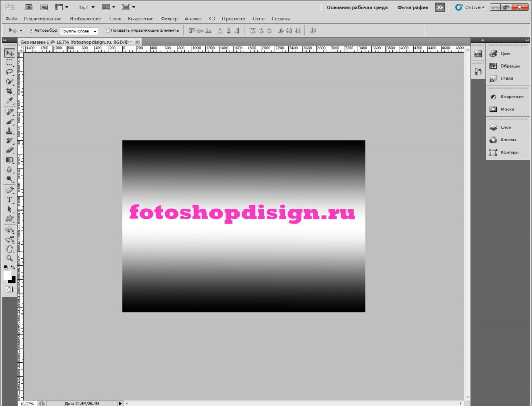Switch to Фотография workspace
Image resolution: width=532 pixels, height=406 pixels.
click(413, 7)
